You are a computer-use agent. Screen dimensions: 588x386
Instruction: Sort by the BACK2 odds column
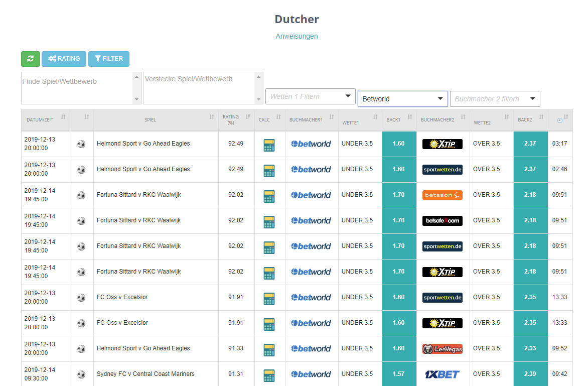[531, 119]
